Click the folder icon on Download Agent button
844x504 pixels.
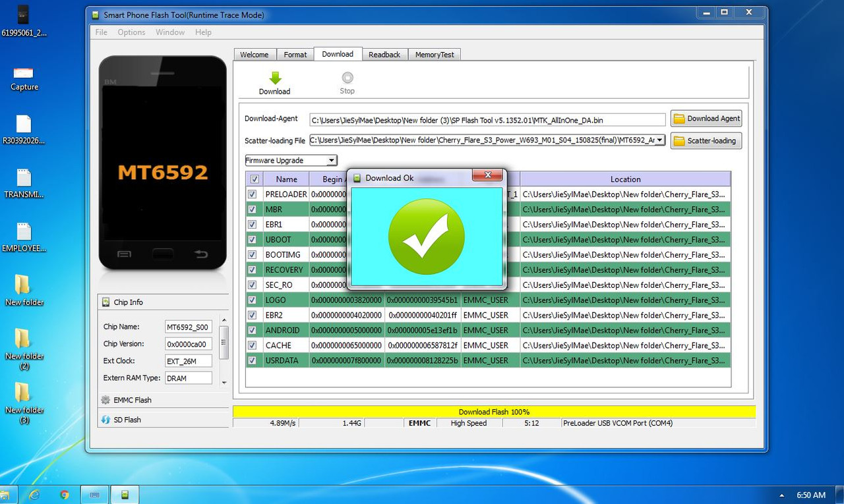(678, 119)
